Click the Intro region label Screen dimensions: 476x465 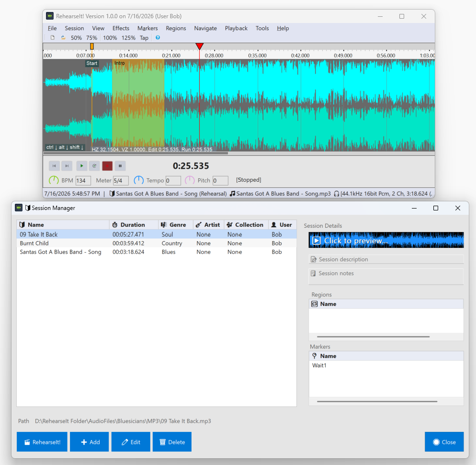click(120, 63)
